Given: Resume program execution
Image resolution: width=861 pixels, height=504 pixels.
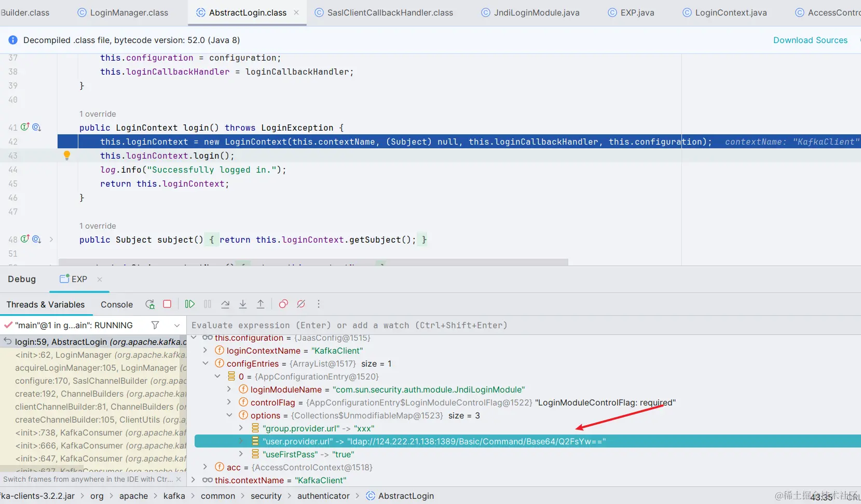Looking at the screenshot, I should tap(190, 304).
